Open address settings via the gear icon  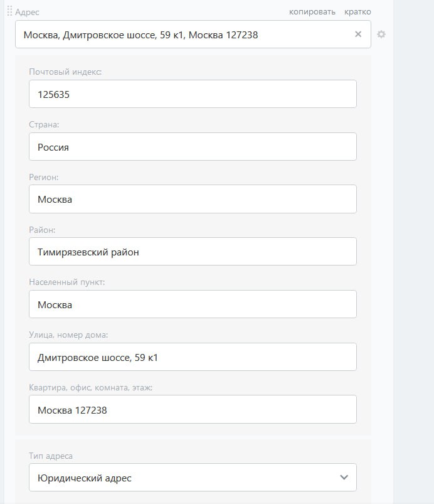(x=381, y=35)
